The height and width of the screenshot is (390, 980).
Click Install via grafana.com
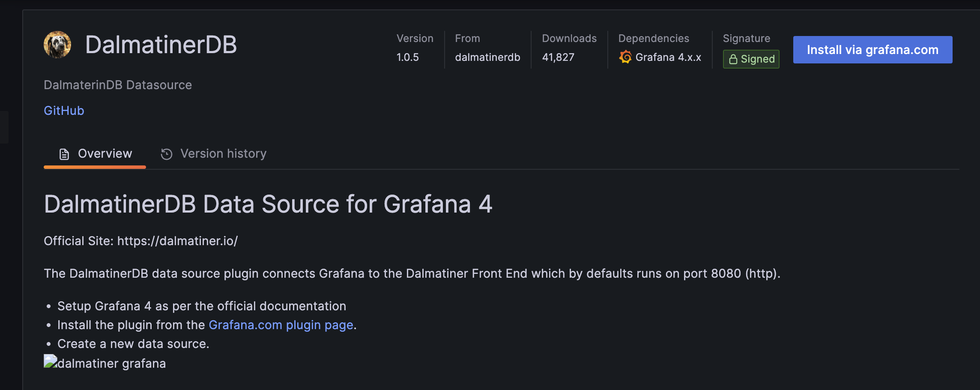(872, 49)
